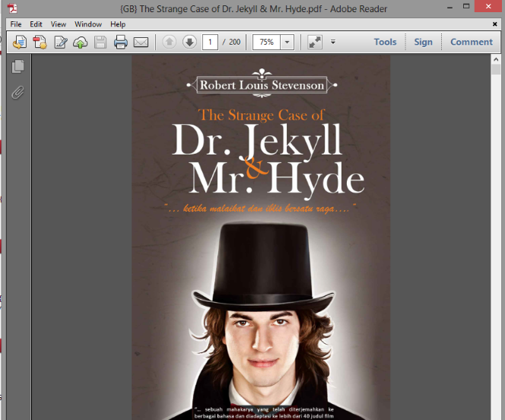
Task: Click the Save floppy disk icon
Action: (x=100, y=42)
